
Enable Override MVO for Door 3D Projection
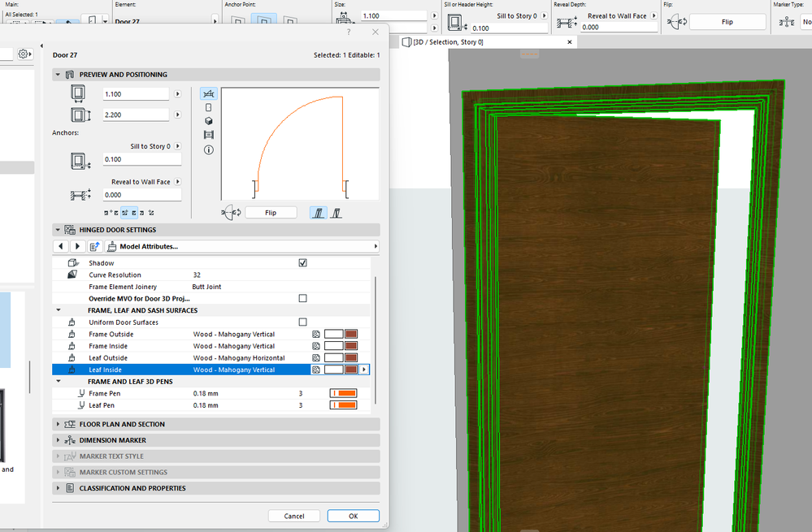pos(303,299)
